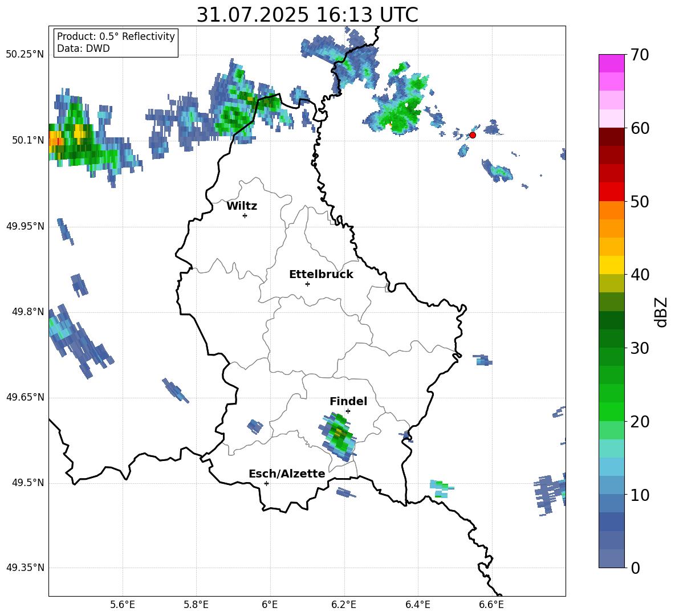Click the 49.5°N latitude label

(x=27, y=483)
